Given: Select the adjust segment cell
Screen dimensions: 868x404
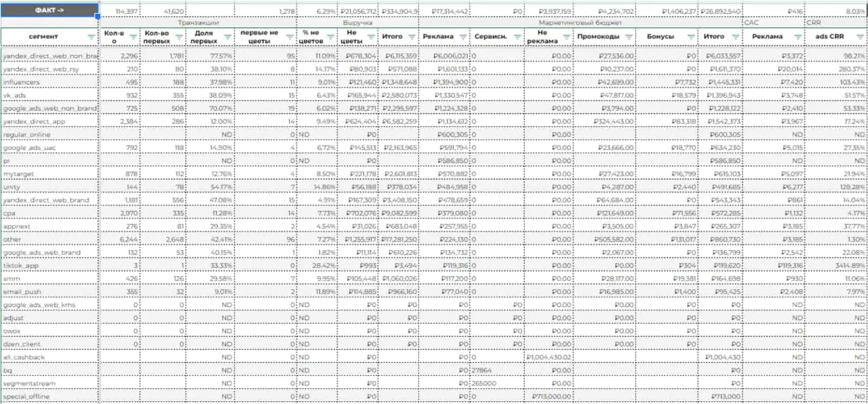Looking at the screenshot, I should coord(50,318).
